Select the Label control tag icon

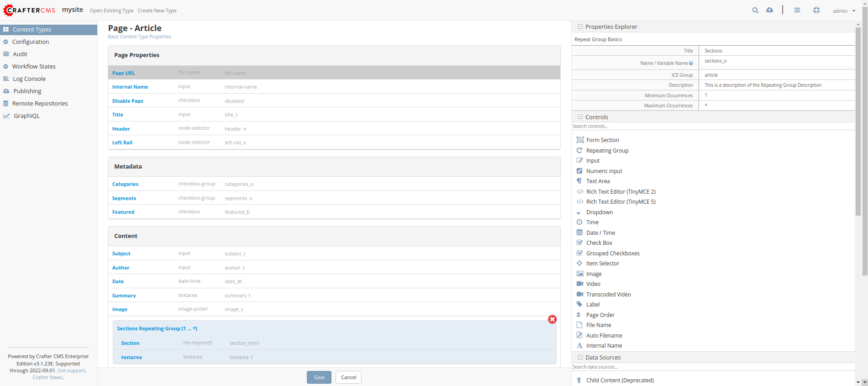tap(579, 304)
